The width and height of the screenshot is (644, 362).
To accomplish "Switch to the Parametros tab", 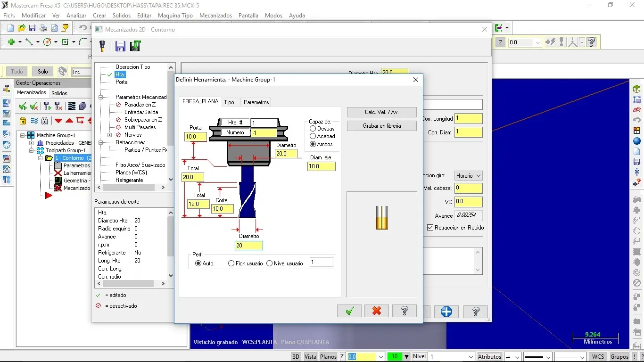I will coord(256,102).
